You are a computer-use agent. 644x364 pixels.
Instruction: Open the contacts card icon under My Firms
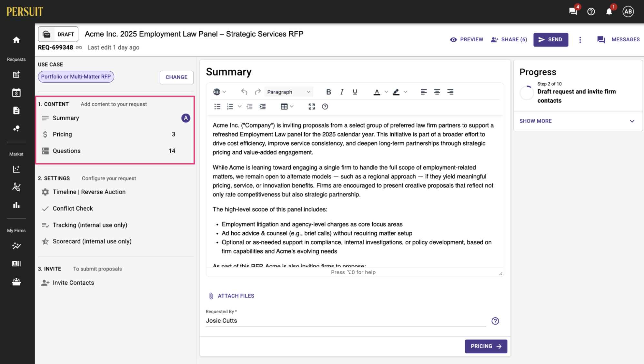click(x=16, y=264)
